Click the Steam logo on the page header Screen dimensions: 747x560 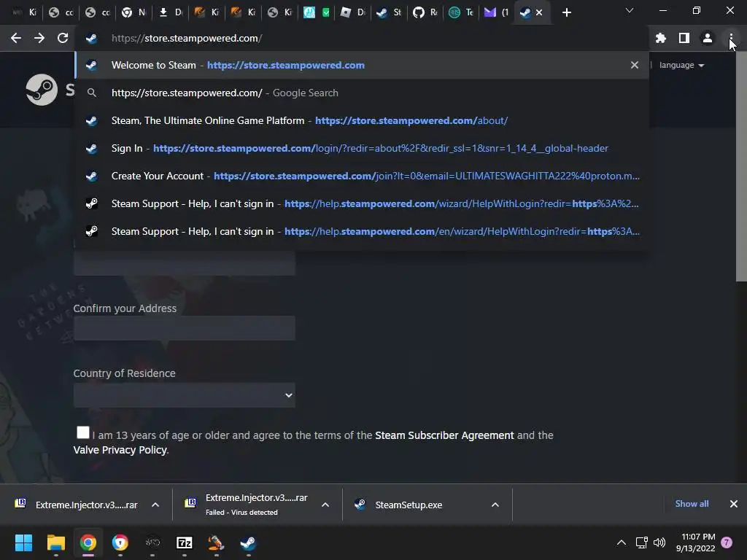tap(42, 90)
